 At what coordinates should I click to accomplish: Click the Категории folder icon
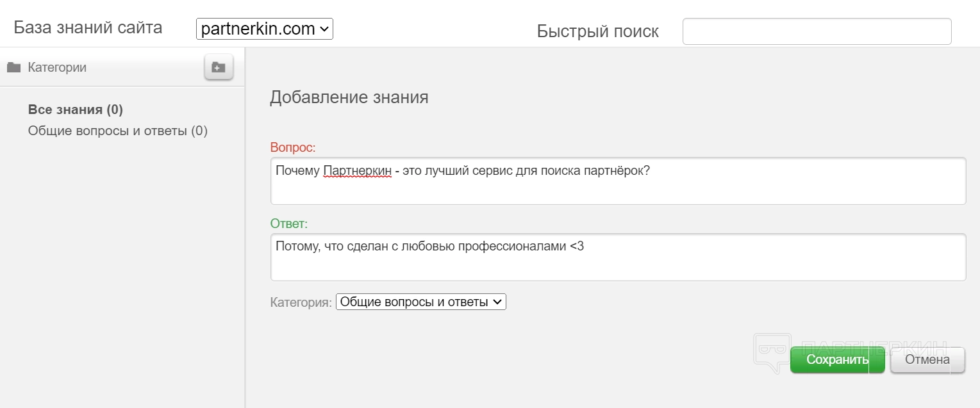pos(13,67)
